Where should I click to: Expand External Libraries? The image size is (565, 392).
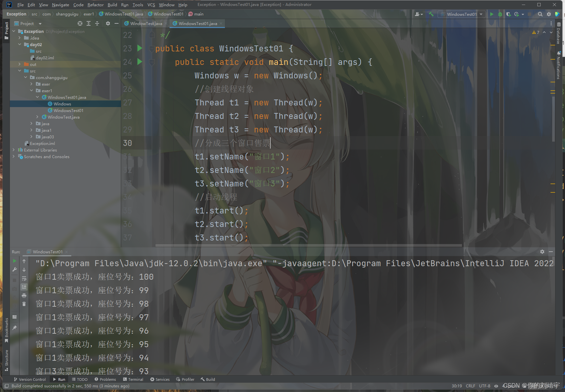[x=14, y=150]
